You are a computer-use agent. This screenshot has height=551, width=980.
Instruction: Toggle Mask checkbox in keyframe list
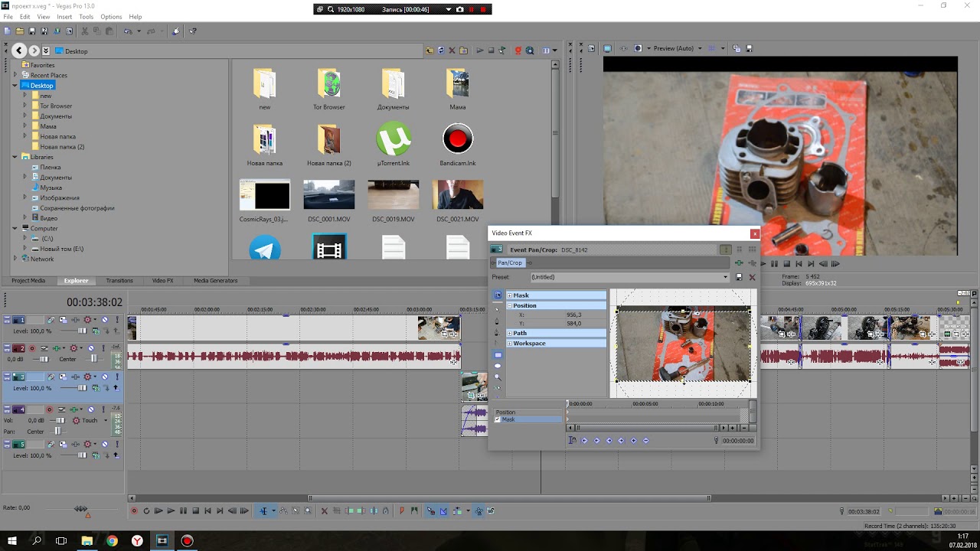(x=498, y=419)
